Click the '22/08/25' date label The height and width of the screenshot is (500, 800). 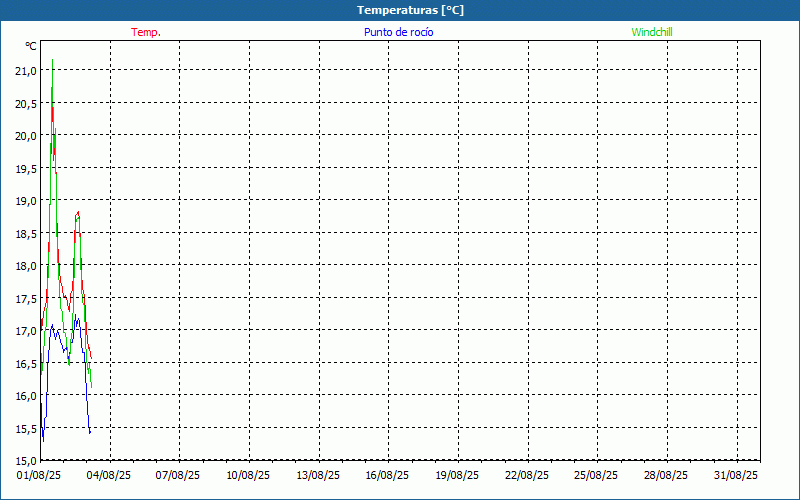[527, 476]
